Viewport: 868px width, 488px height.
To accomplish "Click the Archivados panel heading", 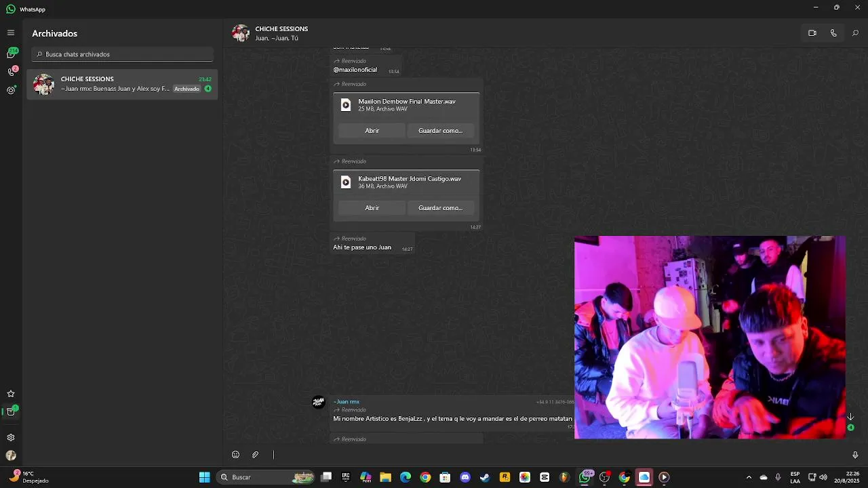I will (54, 33).
